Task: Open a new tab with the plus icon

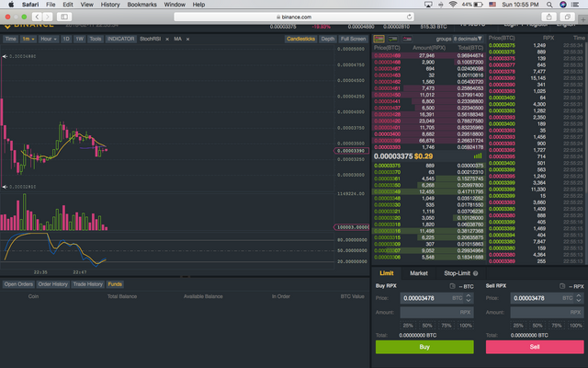Action: [x=583, y=19]
